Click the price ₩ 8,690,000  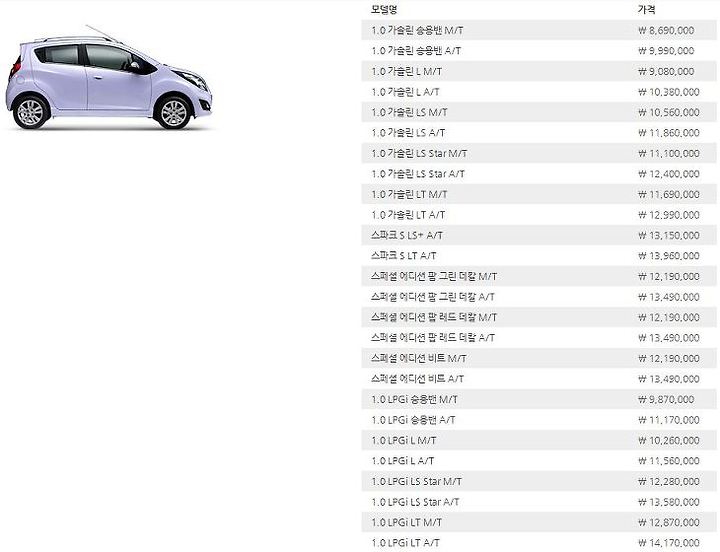coord(666,30)
